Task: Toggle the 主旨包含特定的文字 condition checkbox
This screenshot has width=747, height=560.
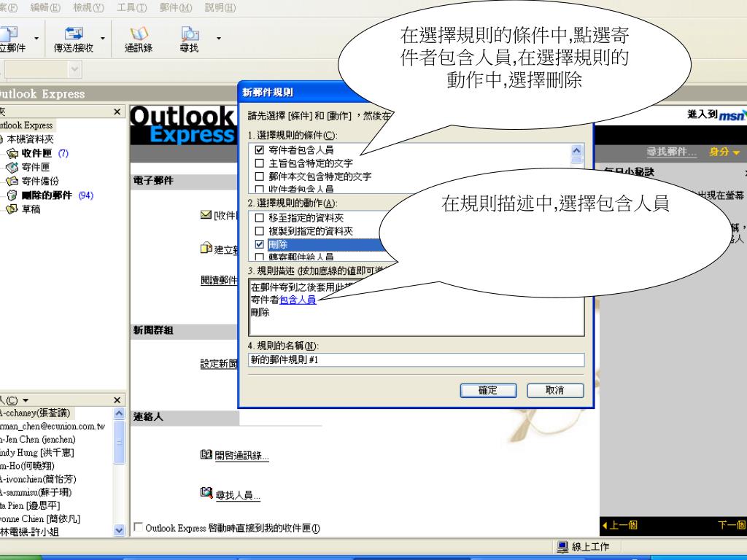Action: coord(259,163)
